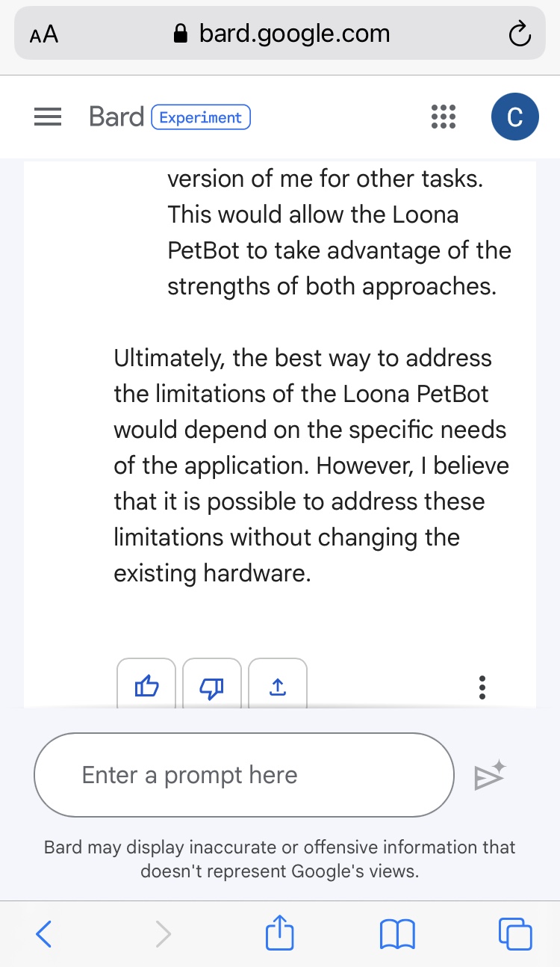Show Safari bookmarks book icon
Viewport: 560px width, 967px height.
(397, 933)
